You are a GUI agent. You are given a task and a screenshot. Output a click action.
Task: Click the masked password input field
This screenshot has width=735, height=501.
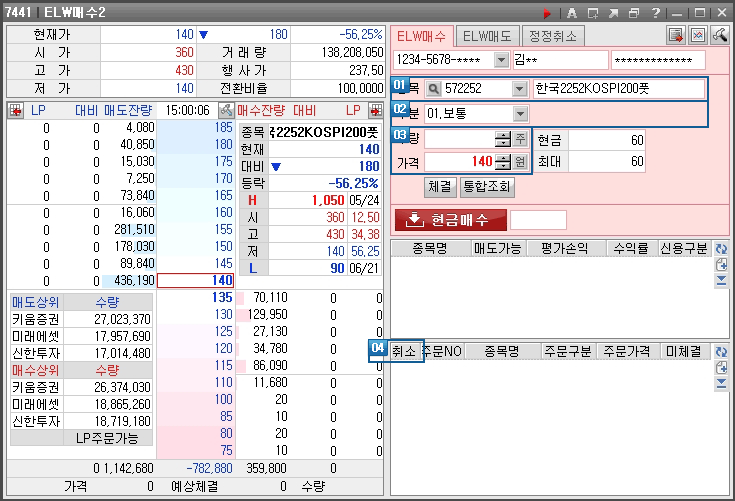658,60
